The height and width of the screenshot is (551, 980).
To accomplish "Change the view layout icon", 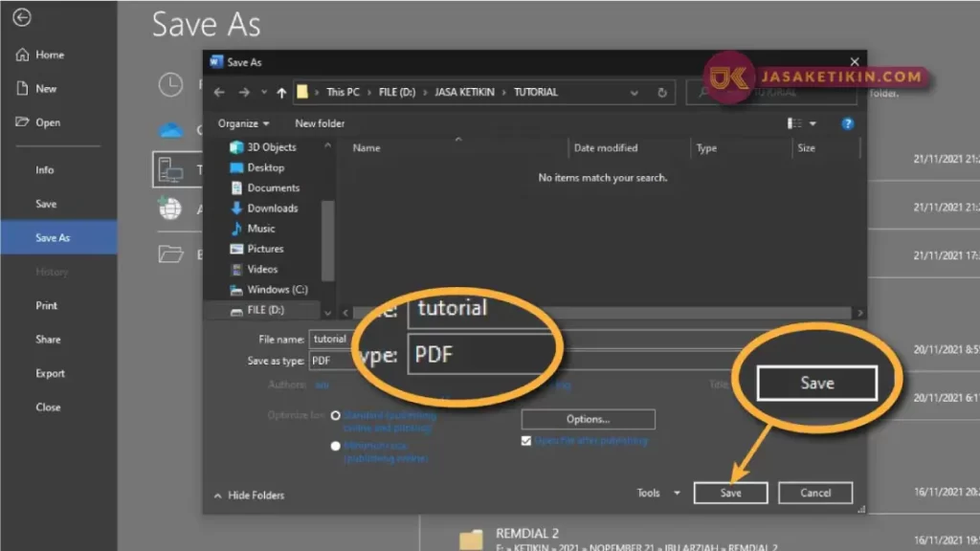I will pos(794,123).
